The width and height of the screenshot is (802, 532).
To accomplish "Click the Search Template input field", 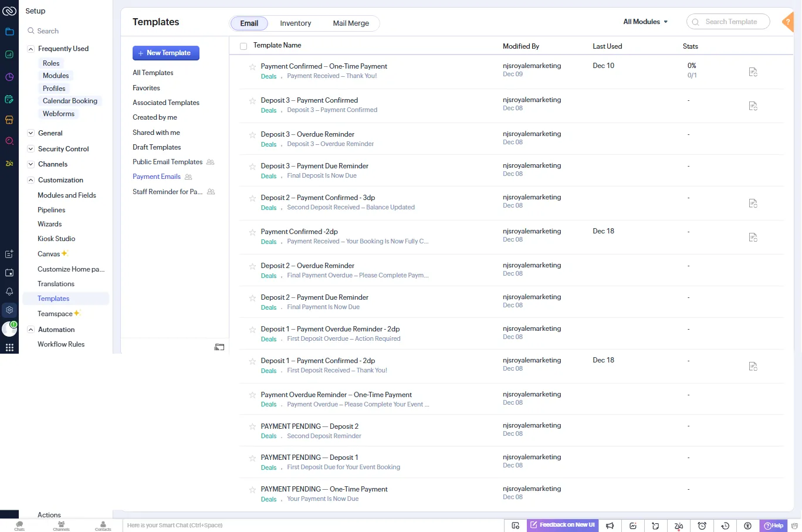I will pyautogui.click(x=728, y=22).
